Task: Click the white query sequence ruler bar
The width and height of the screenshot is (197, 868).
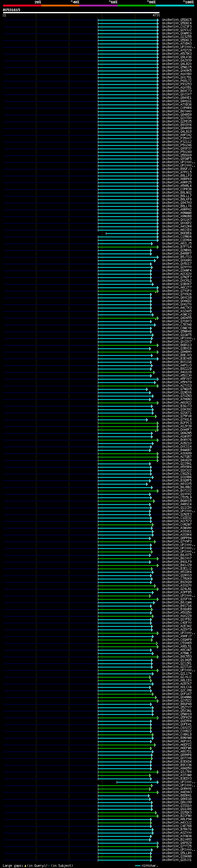Action: point(81,12)
